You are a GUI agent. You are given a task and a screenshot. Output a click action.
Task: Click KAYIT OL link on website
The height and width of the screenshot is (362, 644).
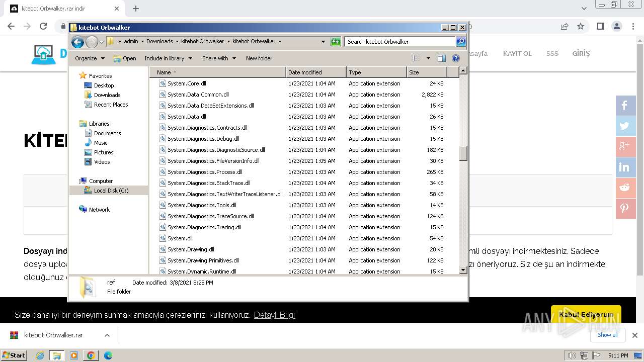coord(517,53)
